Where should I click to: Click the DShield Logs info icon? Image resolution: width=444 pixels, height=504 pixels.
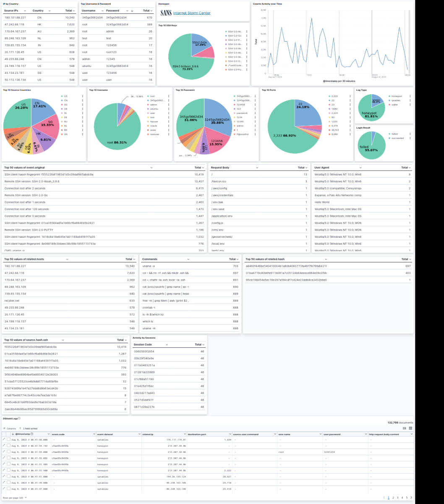click(x=19, y=418)
